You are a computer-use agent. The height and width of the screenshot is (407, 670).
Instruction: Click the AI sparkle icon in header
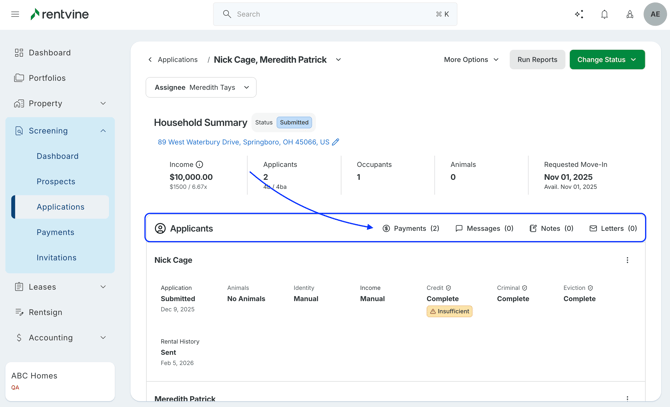point(579,14)
